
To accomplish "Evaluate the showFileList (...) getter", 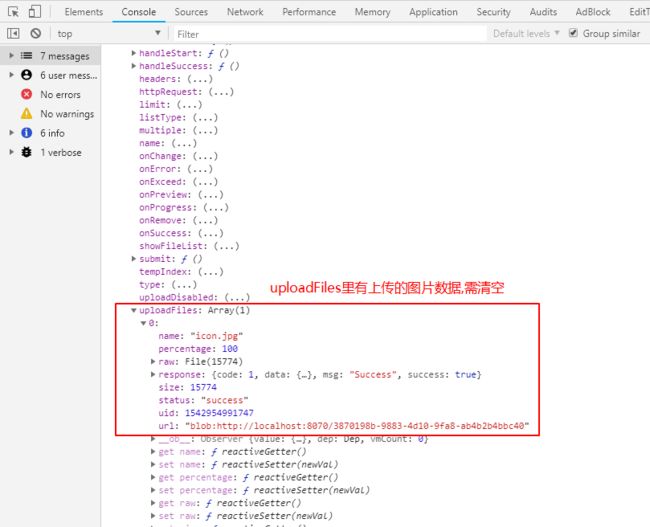I will click(x=226, y=246).
